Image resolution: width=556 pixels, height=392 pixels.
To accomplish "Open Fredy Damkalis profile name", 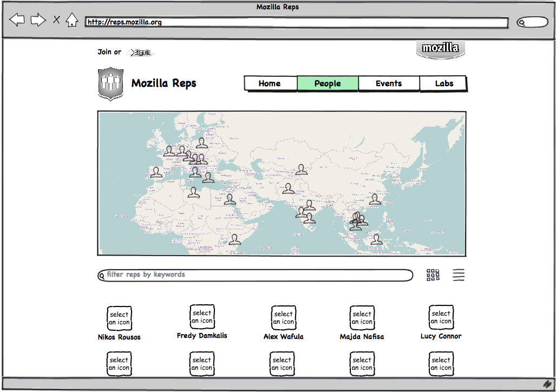I will pyautogui.click(x=202, y=336).
